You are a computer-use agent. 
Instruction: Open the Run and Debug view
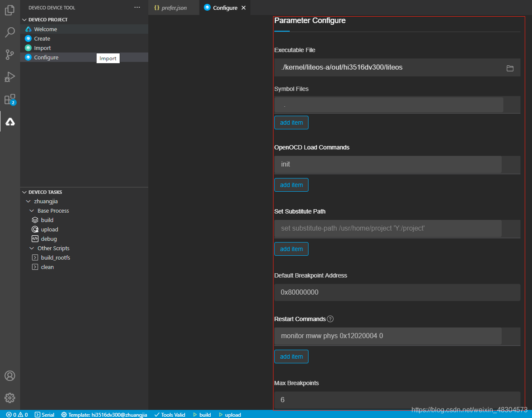click(x=10, y=77)
